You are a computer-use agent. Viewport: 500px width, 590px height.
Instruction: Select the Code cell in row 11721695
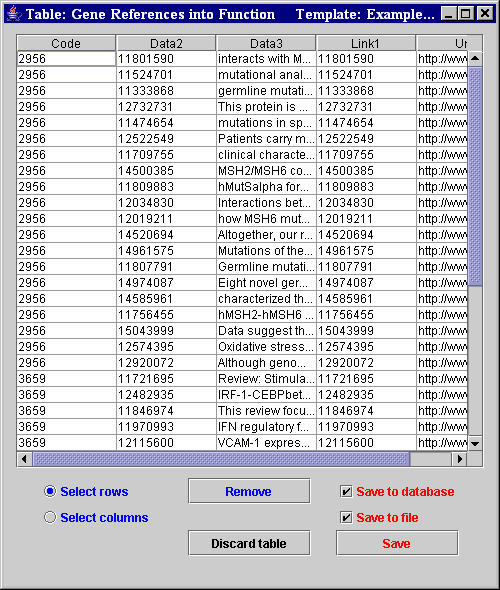pyautogui.click(x=66, y=379)
